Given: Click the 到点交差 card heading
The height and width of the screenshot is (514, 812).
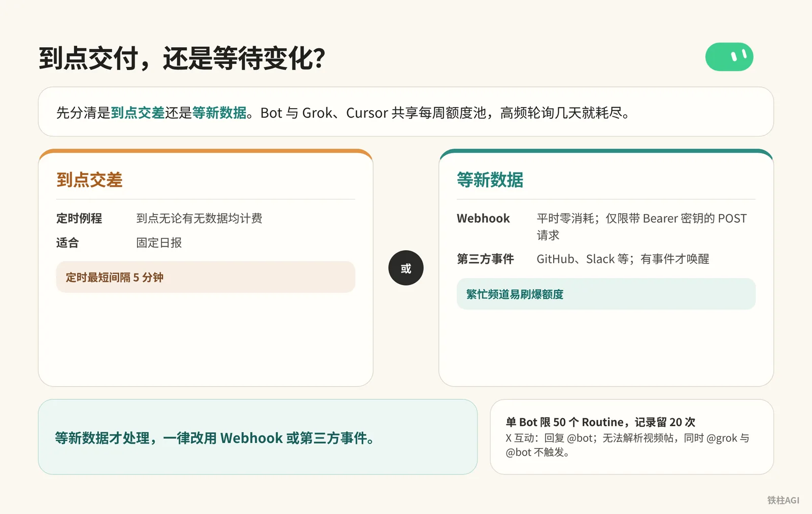Looking at the screenshot, I should pyautogui.click(x=90, y=180).
